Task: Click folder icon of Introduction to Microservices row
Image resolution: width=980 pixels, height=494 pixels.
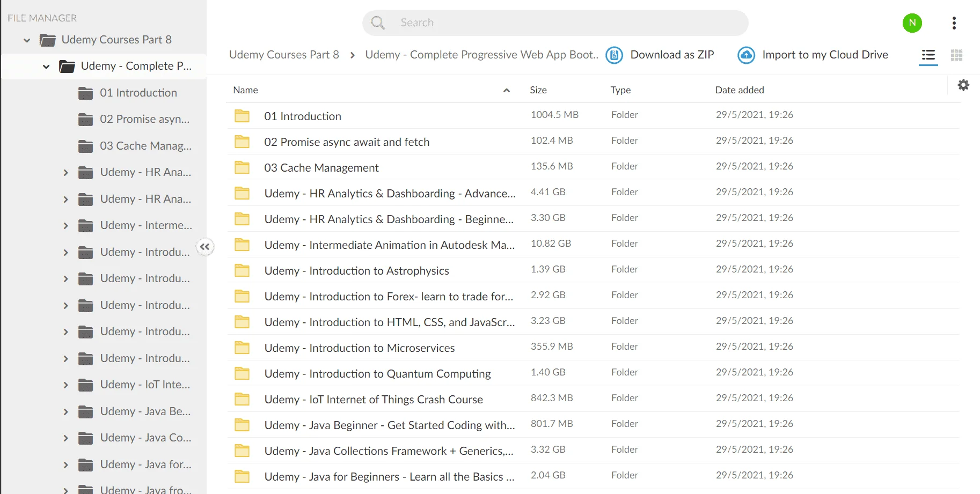Action: pyautogui.click(x=242, y=348)
